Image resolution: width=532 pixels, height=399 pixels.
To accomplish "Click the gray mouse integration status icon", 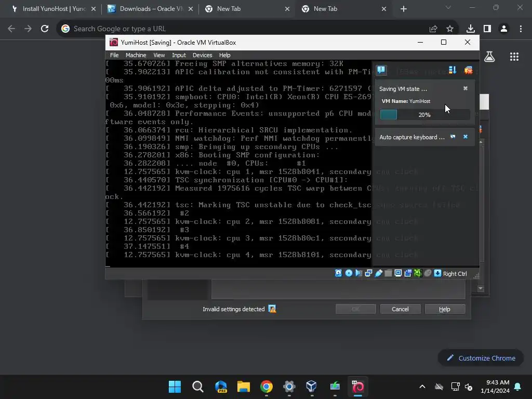I will 428,273.
